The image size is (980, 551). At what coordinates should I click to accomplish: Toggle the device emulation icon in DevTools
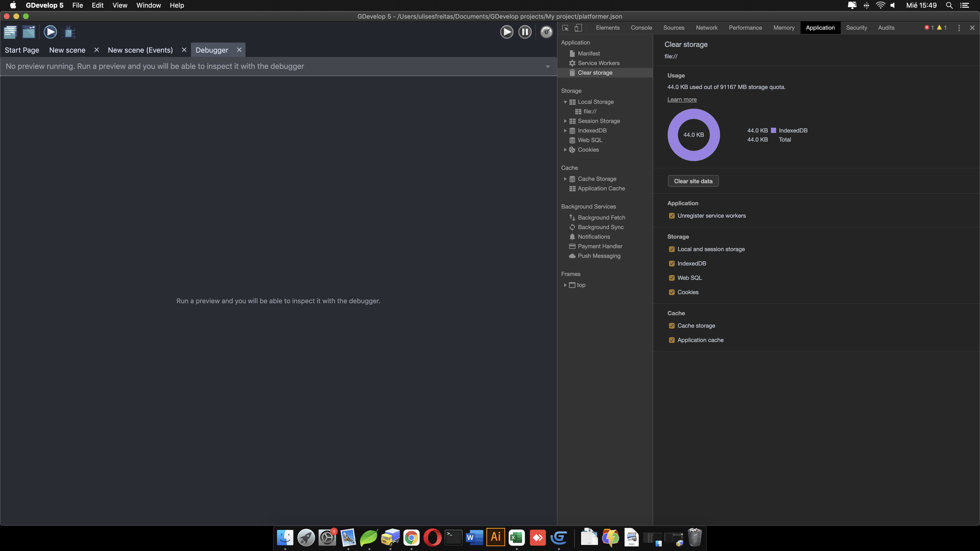pyautogui.click(x=579, y=28)
